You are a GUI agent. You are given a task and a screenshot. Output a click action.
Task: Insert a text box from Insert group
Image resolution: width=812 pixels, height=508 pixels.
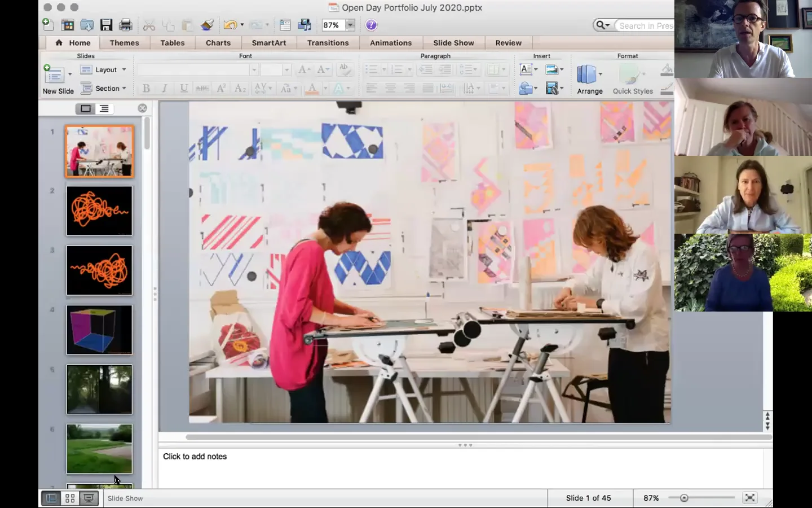pyautogui.click(x=526, y=69)
